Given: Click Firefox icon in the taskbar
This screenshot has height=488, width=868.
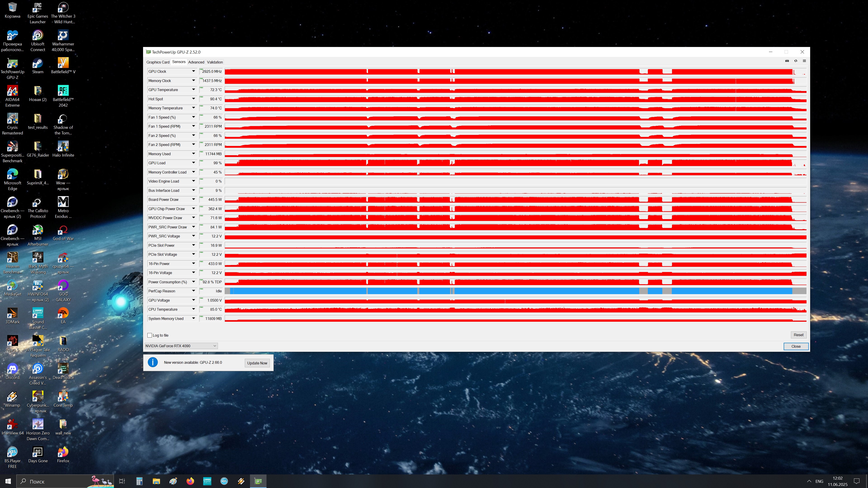Looking at the screenshot, I should click(x=190, y=481).
